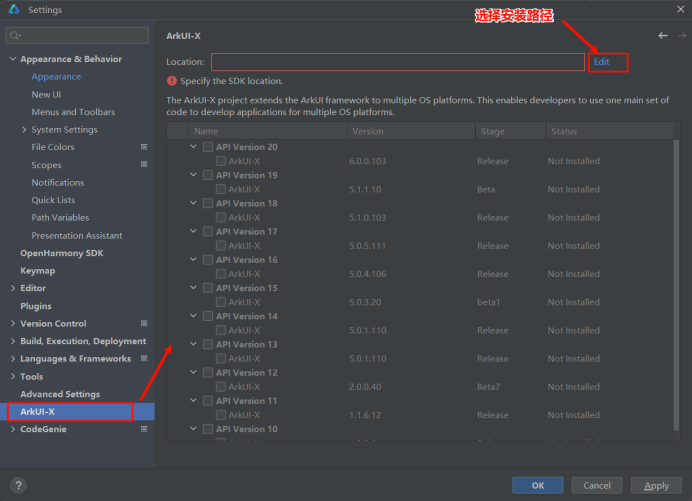
Task: Go back using the left arrow
Action: [x=662, y=36]
